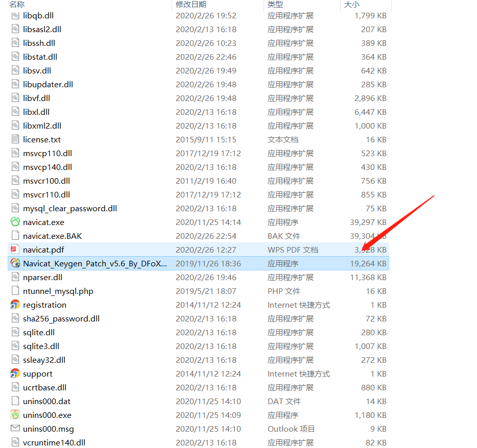Click the nparser.dll file icon
The image size is (477, 448).
[x=15, y=277]
